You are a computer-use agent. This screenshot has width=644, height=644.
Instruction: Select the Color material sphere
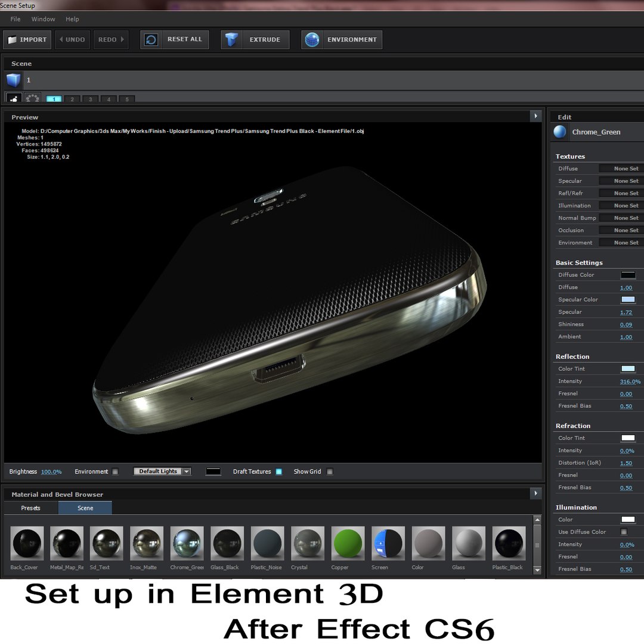click(428, 543)
